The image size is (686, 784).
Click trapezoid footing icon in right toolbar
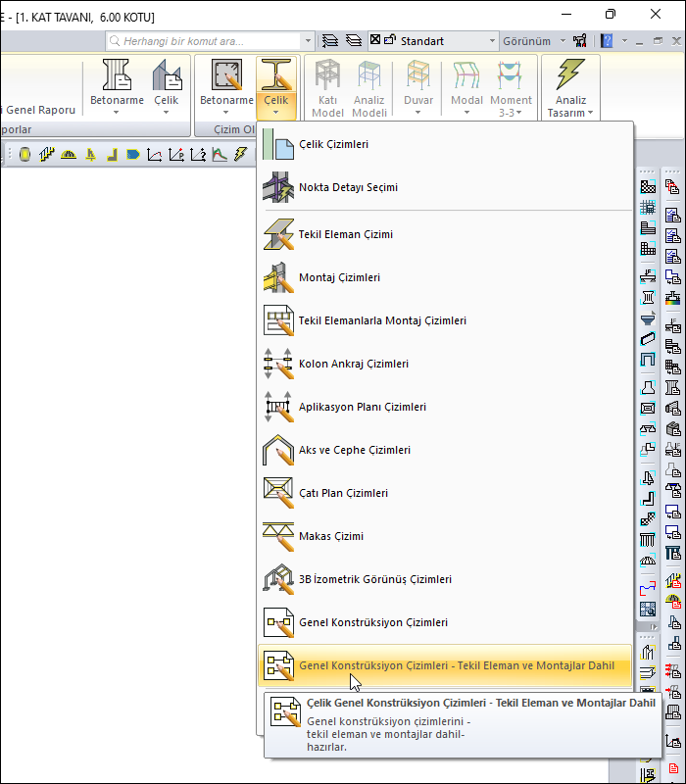648,387
